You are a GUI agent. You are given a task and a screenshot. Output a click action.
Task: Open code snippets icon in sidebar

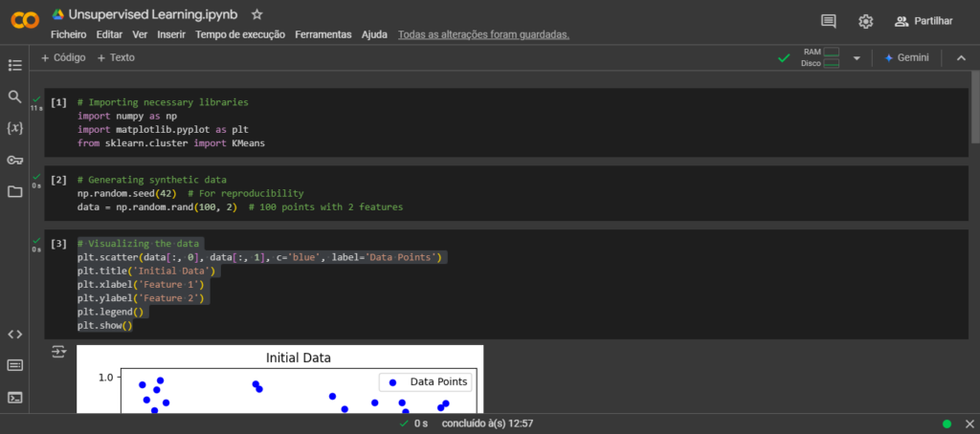tap(14, 334)
